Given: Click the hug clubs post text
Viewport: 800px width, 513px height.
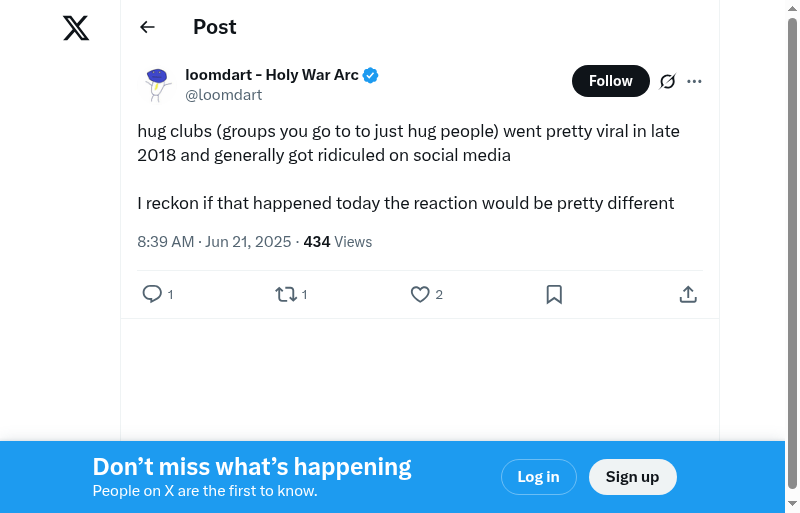Looking at the screenshot, I should coord(408,143).
